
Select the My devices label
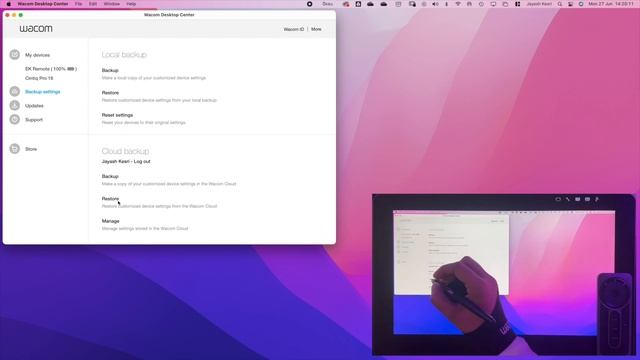[x=38, y=55]
